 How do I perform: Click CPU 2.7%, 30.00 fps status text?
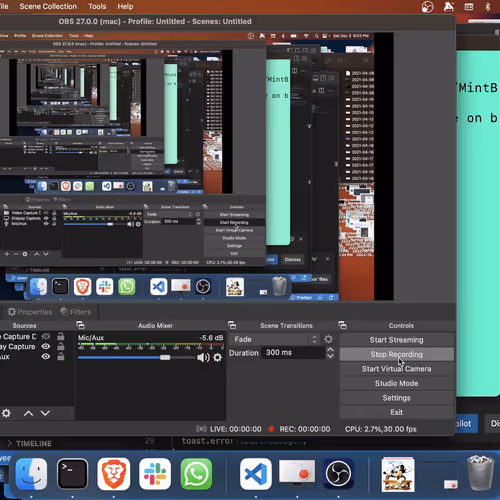click(381, 429)
